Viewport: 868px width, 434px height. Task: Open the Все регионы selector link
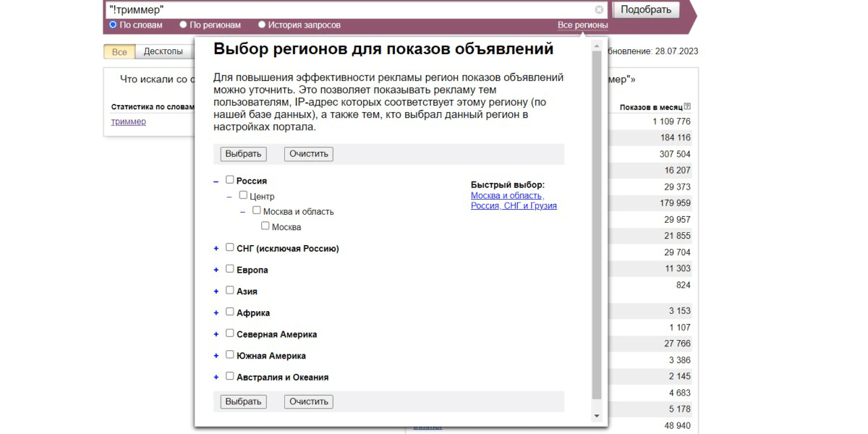[x=583, y=25]
